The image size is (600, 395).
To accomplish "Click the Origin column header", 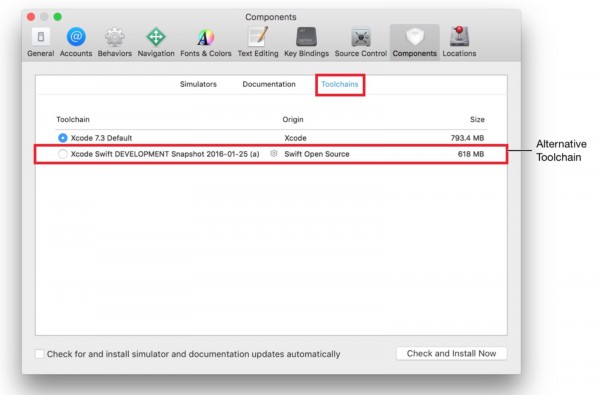I will click(x=293, y=119).
